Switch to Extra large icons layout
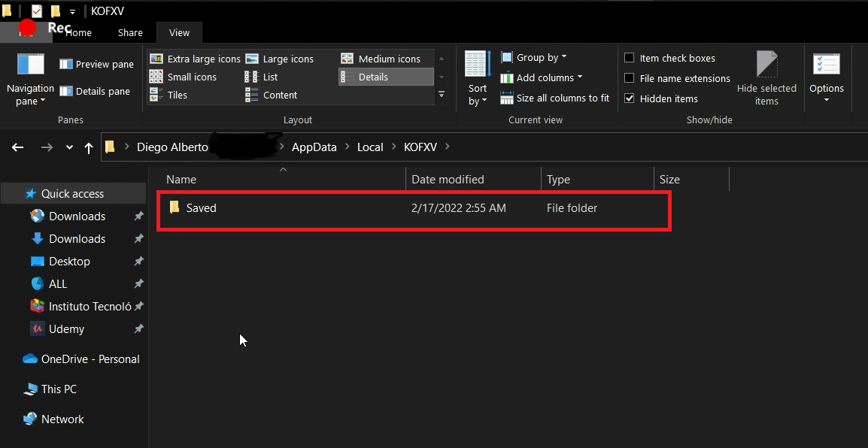This screenshot has width=868, height=448. 195,59
